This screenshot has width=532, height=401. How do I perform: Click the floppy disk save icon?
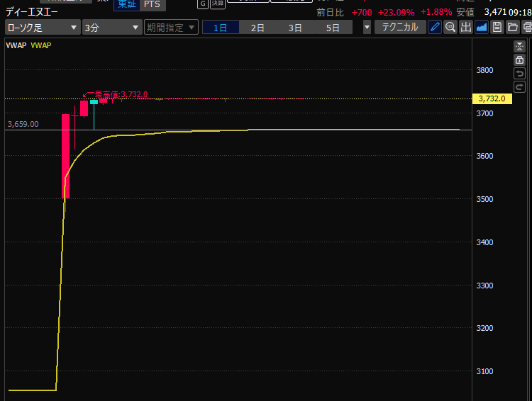tap(497, 28)
